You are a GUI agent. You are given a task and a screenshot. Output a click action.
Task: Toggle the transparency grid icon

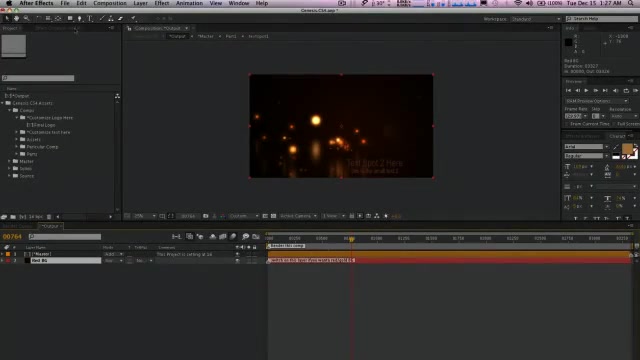point(273,216)
